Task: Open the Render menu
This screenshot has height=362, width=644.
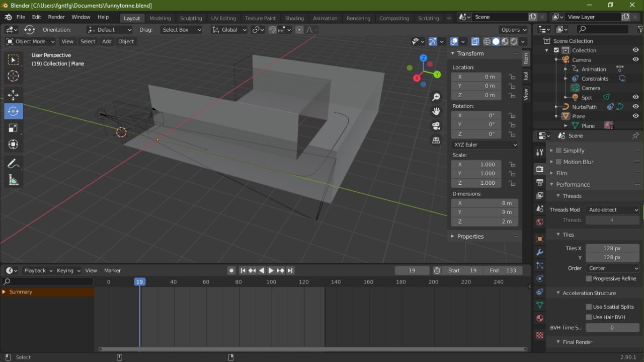Action: click(56, 17)
